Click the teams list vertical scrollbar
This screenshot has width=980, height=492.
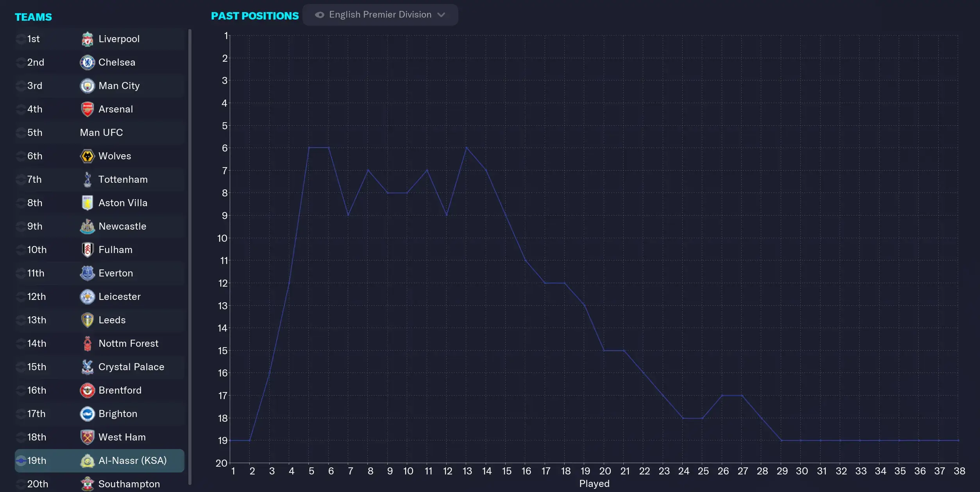point(190,254)
